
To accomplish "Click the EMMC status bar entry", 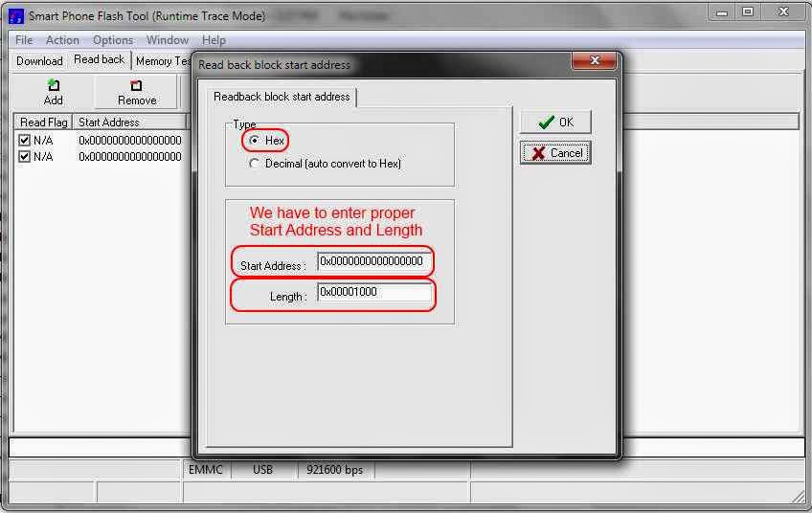I will point(206,470).
